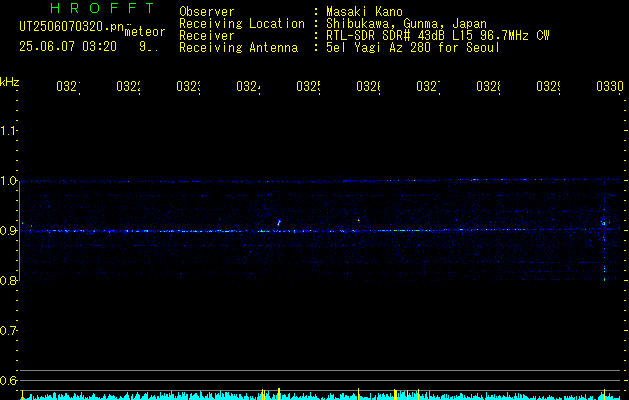Viewport: 629px width, 400px height.
Task: Click the 0.6 frequency axis label
Action: click(x=8, y=380)
